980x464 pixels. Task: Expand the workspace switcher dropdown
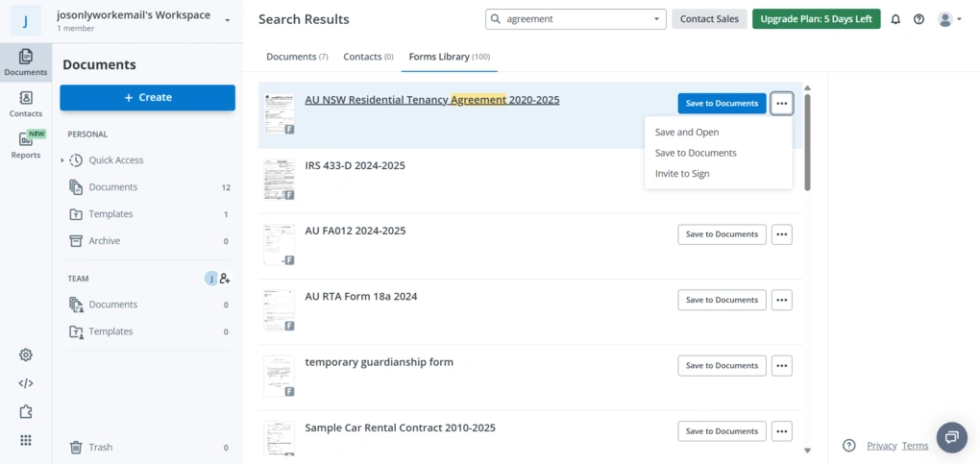click(x=228, y=20)
